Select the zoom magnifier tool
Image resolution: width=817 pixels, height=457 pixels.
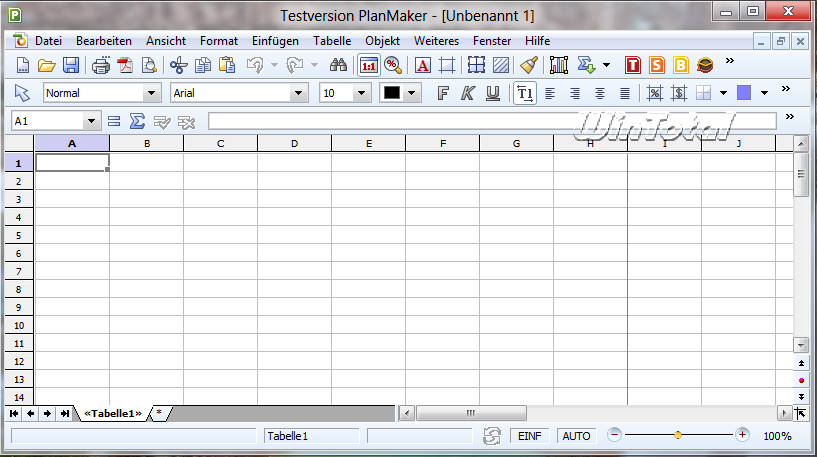pyautogui.click(x=393, y=65)
